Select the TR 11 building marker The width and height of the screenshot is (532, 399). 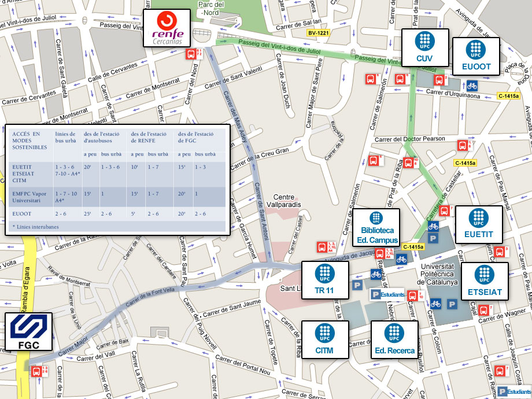click(x=325, y=281)
